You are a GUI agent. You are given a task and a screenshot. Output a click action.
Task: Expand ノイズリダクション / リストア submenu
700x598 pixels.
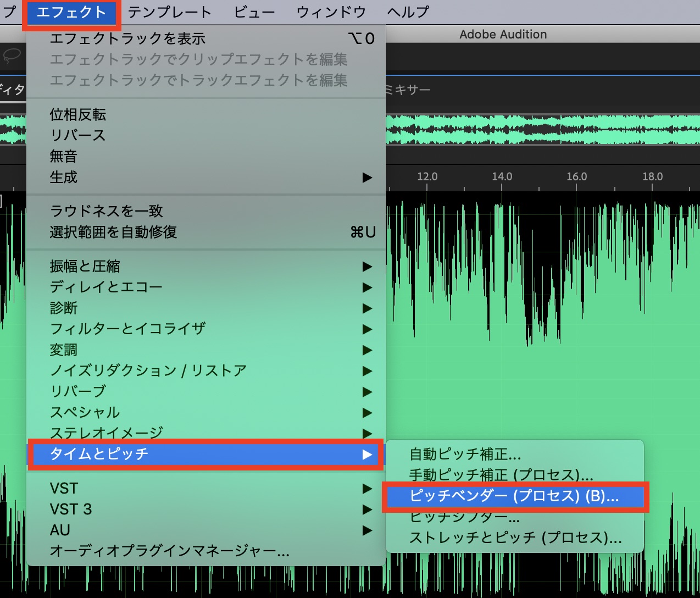pos(206,370)
